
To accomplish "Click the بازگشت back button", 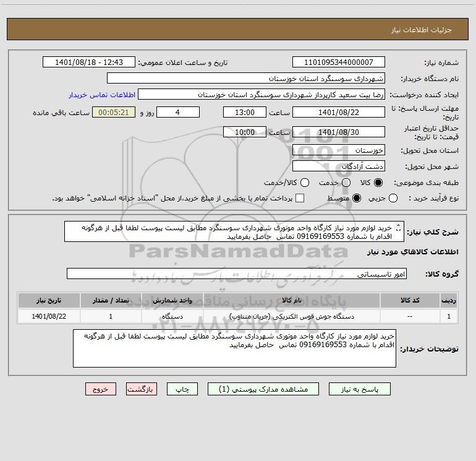I will (x=142, y=389).
